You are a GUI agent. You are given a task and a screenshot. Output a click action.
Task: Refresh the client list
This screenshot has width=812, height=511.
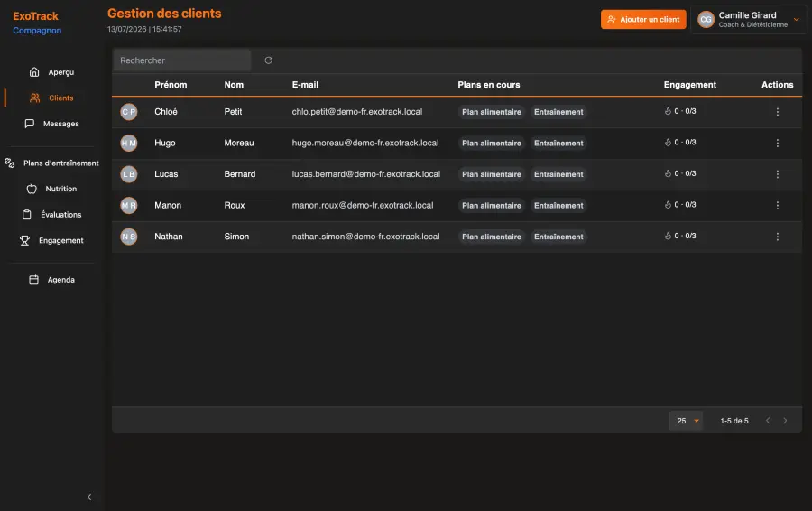pos(268,60)
